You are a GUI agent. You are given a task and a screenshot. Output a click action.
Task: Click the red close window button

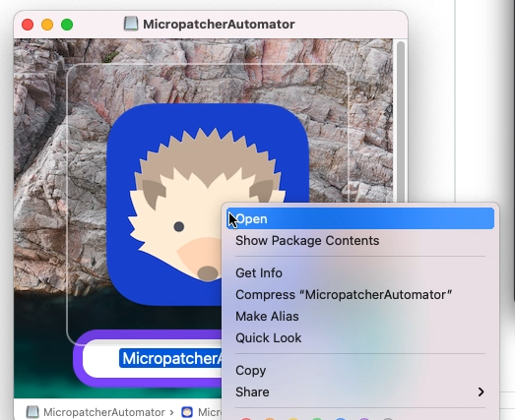point(28,25)
